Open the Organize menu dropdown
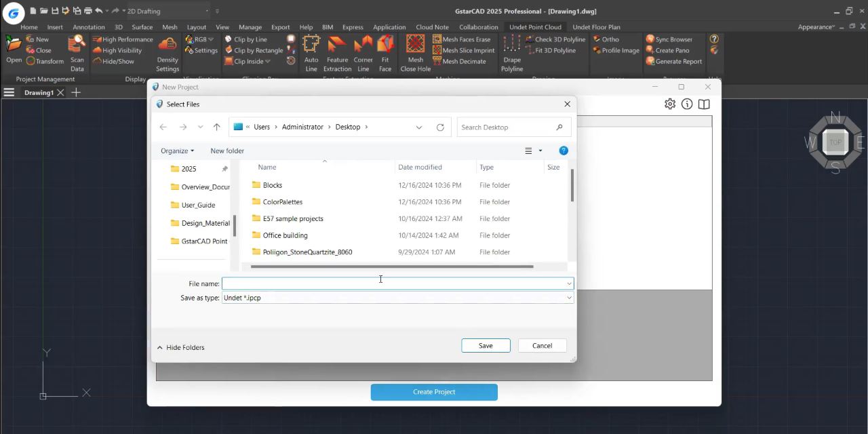868x434 pixels. [x=178, y=151]
